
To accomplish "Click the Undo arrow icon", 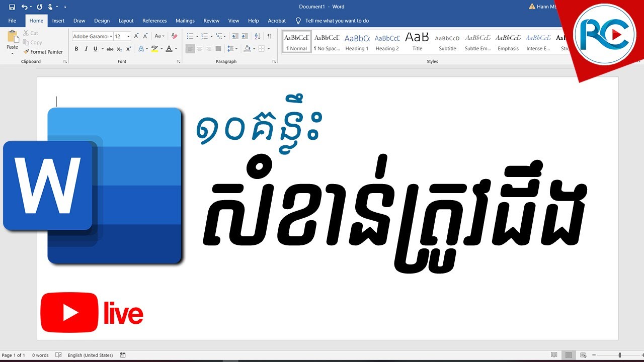I will (24, 7).
